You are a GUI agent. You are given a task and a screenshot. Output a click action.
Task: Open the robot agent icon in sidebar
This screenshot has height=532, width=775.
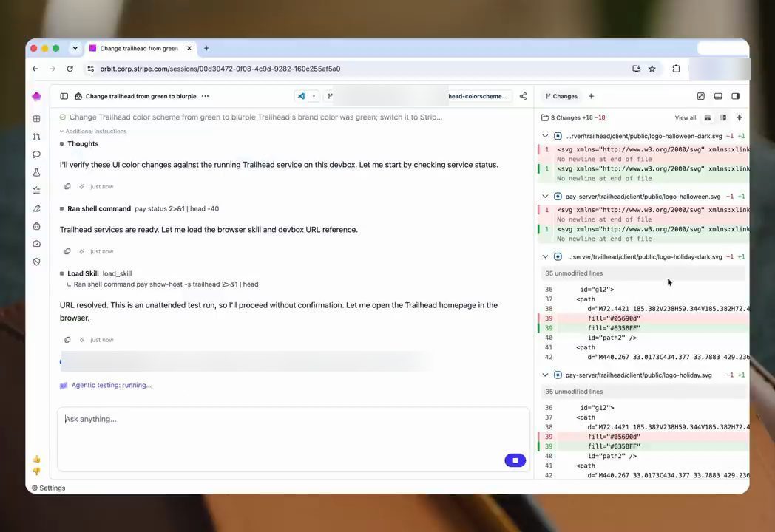pos(36,226)
